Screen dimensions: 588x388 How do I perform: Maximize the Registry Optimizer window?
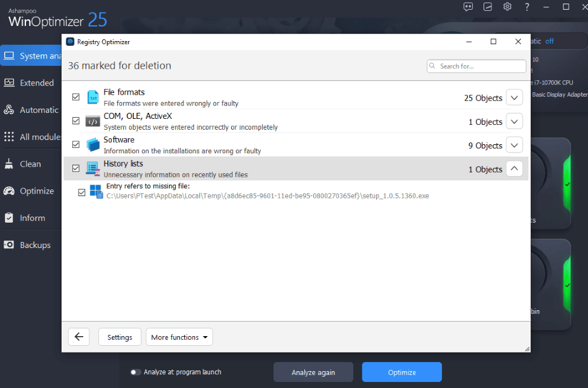click(x=493, y=42)
